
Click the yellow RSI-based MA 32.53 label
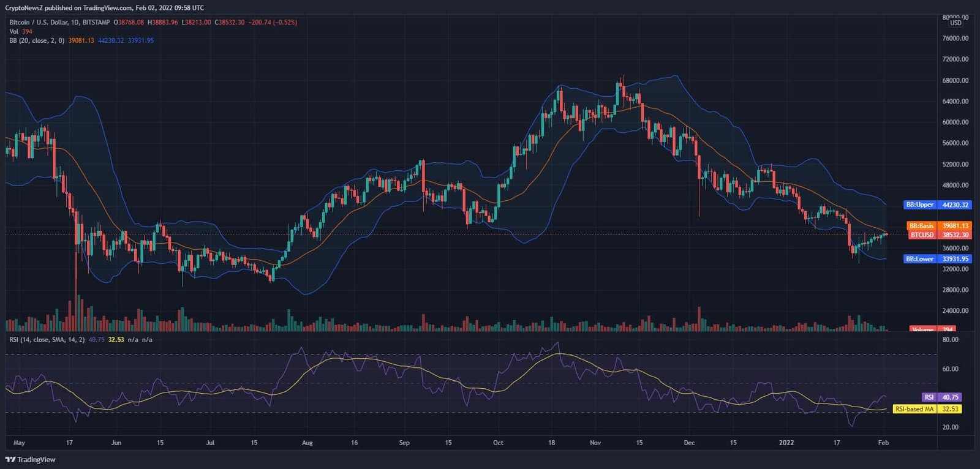tap(927, 409)
